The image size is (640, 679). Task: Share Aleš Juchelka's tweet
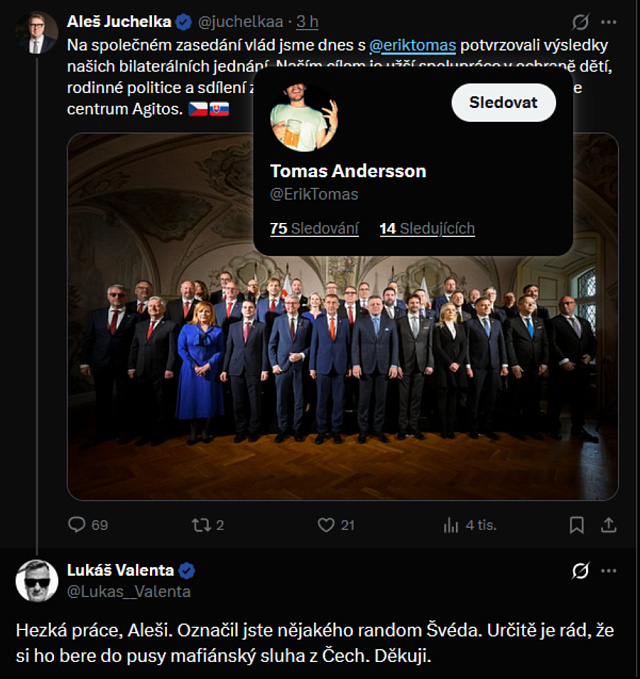pos(608,524)
